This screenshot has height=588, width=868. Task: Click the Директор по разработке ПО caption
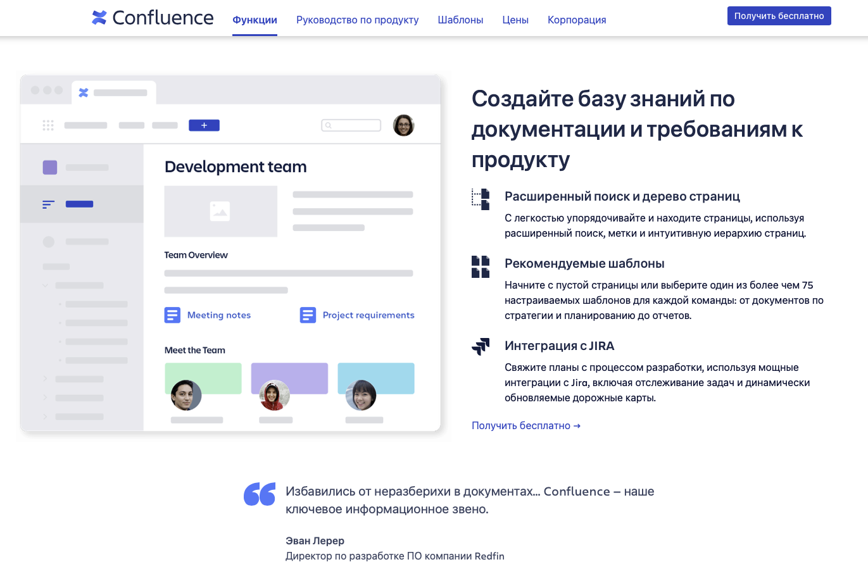pyautogui.click(x=395, y=556)
